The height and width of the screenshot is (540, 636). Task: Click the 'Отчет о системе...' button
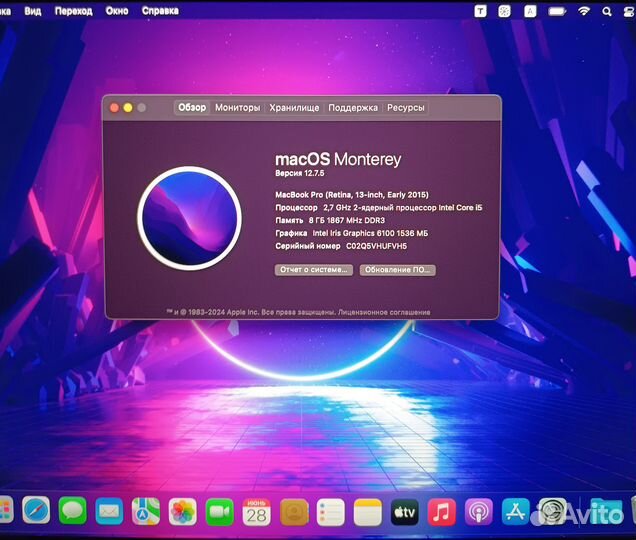point(314,270)
